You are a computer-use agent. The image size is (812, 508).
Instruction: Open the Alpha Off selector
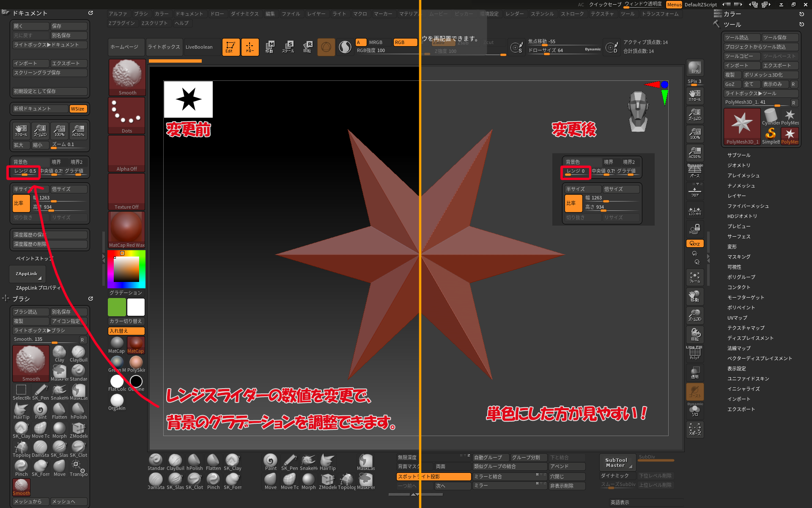pyautogui.click(x=127, y=154)
